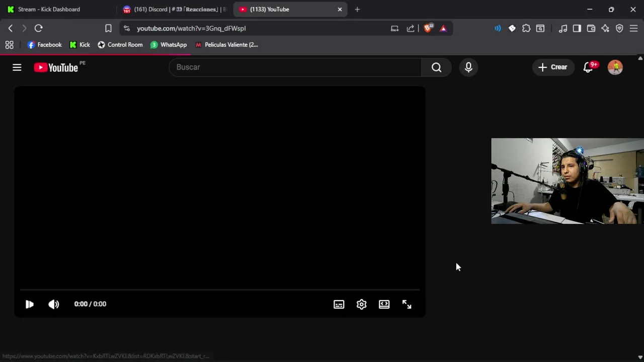Play the video
Image resolution: width=644 pixels, height=362 pixels.
[x=29, y=304]
